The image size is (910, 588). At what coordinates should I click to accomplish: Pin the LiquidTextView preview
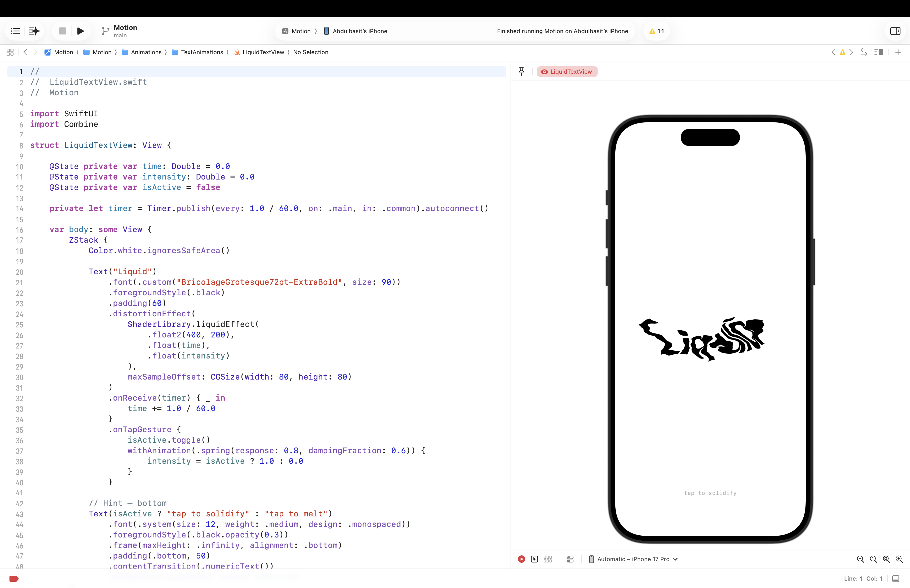coord(521,71)
